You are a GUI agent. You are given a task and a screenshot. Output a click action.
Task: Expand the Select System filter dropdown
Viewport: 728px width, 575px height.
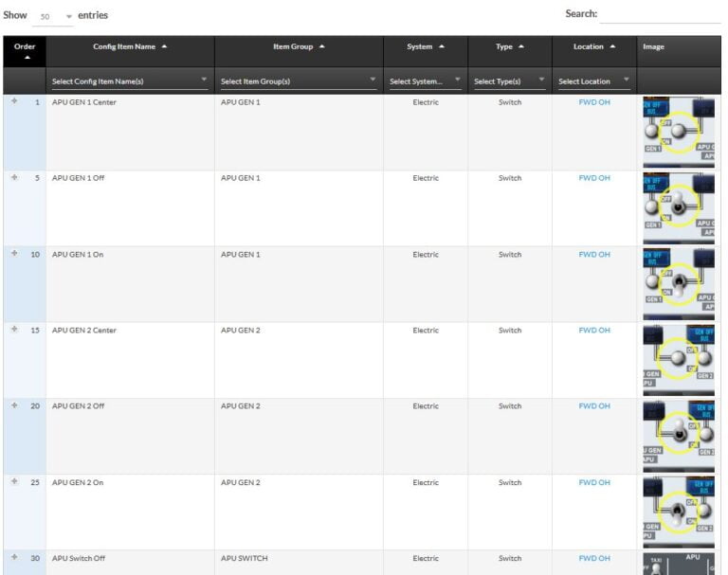pyautogui.click(x=425, y=81)
